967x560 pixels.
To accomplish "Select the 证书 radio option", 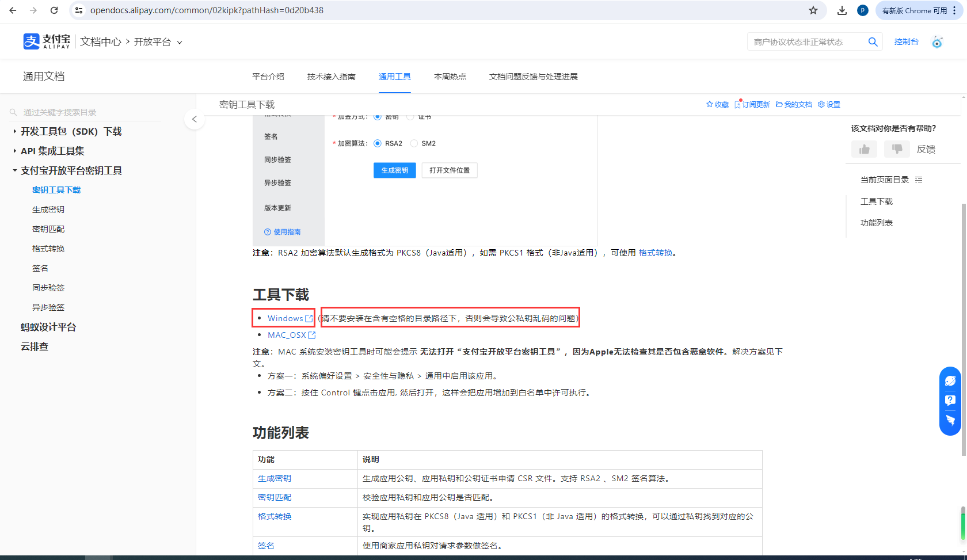I will coord(410,117).
